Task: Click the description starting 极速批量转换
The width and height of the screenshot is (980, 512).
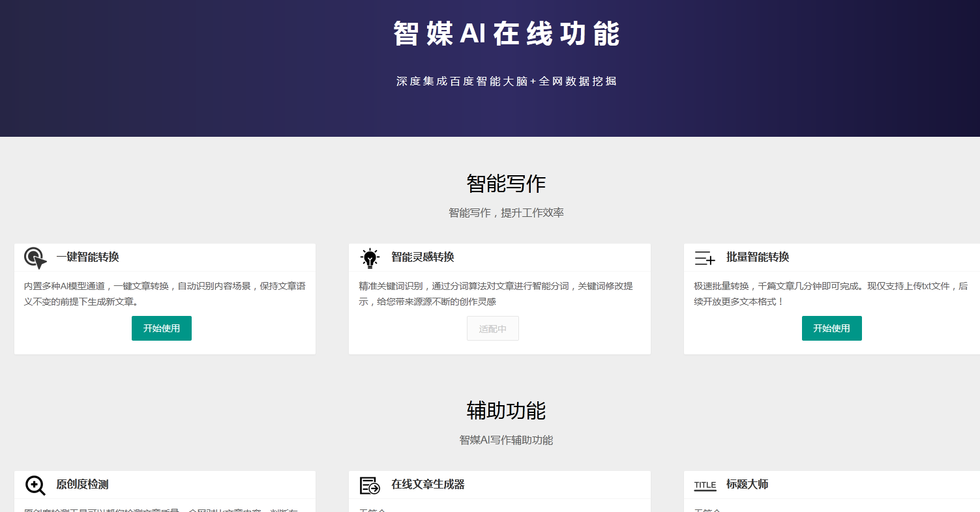Action: [831, 294]
